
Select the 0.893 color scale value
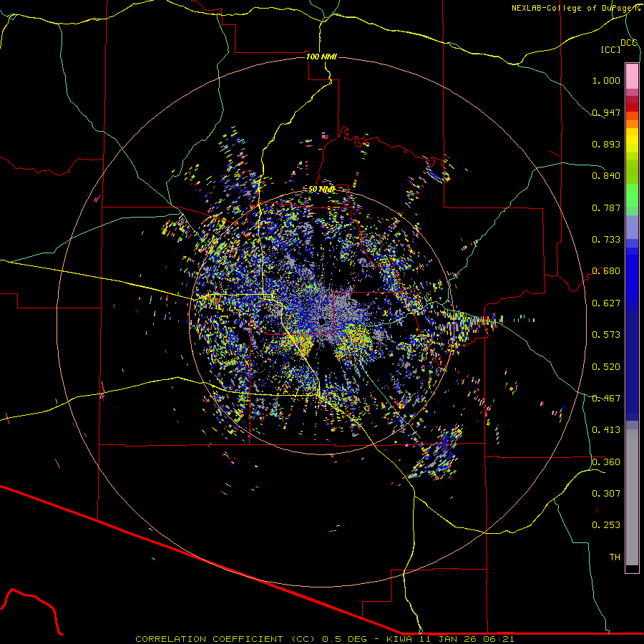click(606, 144)
